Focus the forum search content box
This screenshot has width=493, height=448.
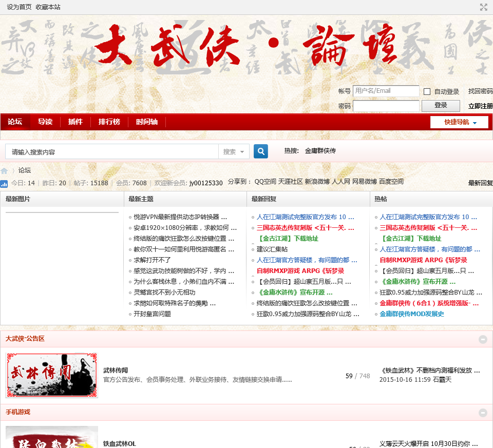click(112, 152)
